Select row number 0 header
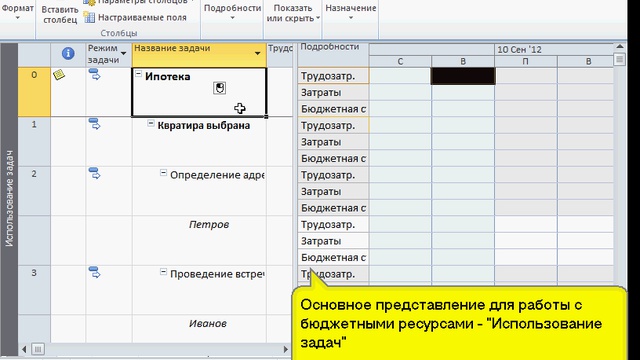 tap(34, 92)
